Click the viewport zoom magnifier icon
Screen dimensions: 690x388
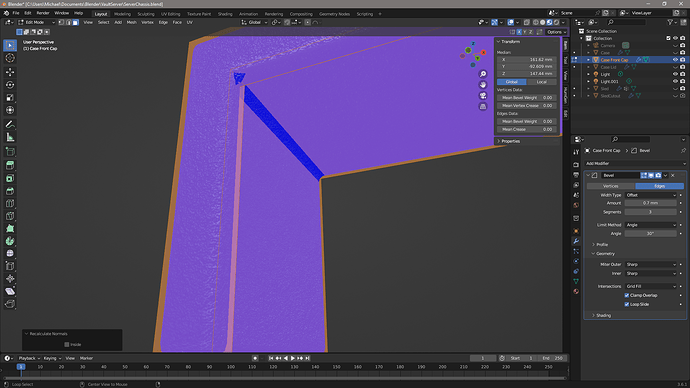(483, 74)
